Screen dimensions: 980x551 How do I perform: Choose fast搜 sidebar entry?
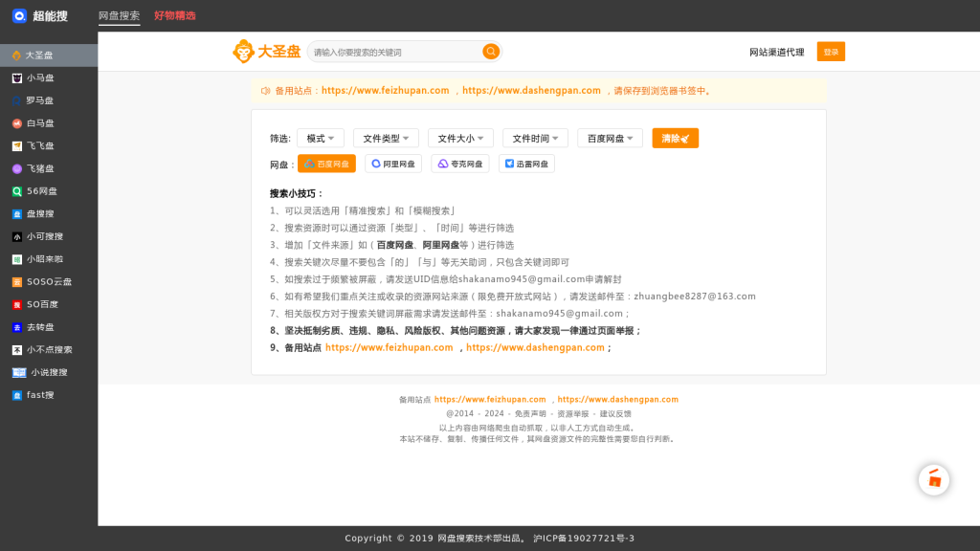49,395
